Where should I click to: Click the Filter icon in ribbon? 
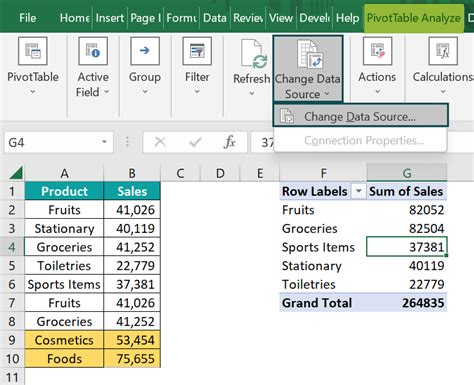pos(197,51)
